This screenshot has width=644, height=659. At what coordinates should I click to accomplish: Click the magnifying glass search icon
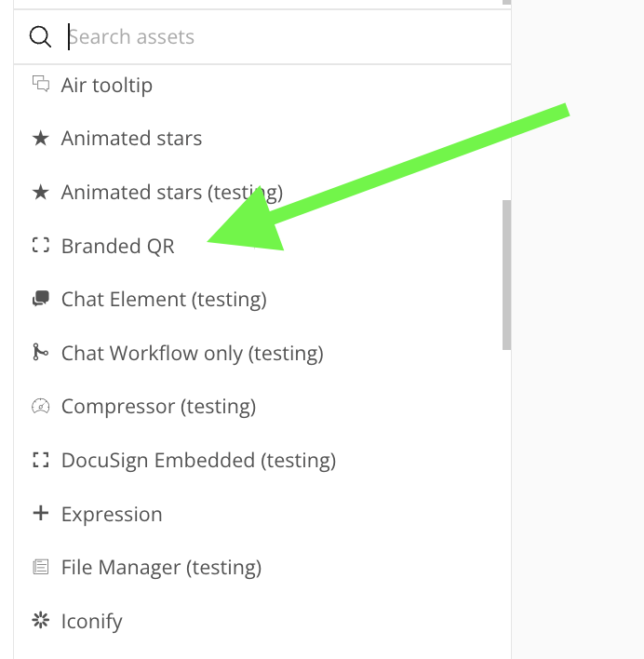40,37
